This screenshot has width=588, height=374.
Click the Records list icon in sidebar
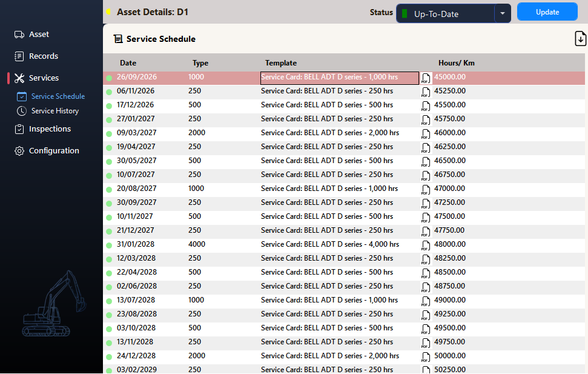click(19, 56)
